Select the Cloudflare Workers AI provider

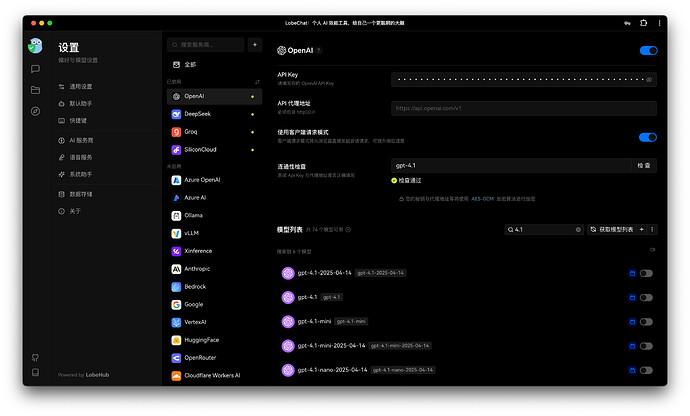[x=214, y=376]
